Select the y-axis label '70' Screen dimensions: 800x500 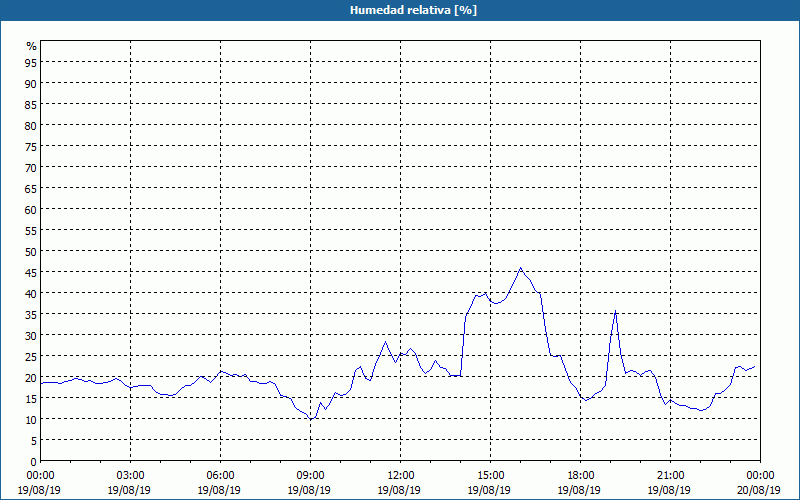(x=31, y=167)
